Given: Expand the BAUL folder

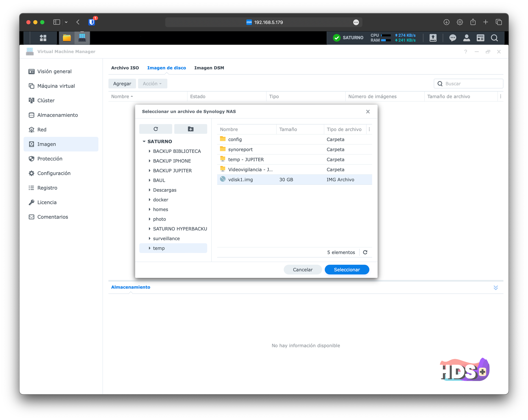Looking at the screenshot, I should tap(149, 180).
